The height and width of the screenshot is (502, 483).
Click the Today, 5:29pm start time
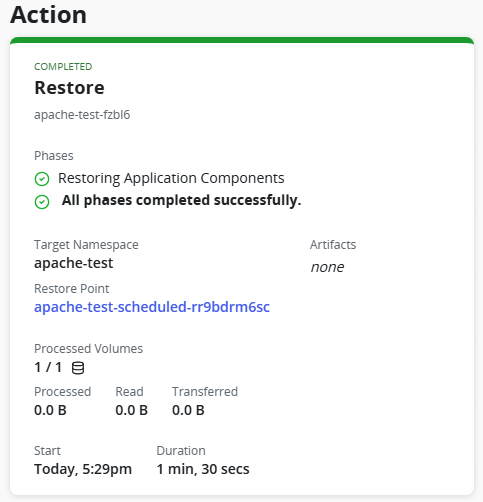[83, 469]
